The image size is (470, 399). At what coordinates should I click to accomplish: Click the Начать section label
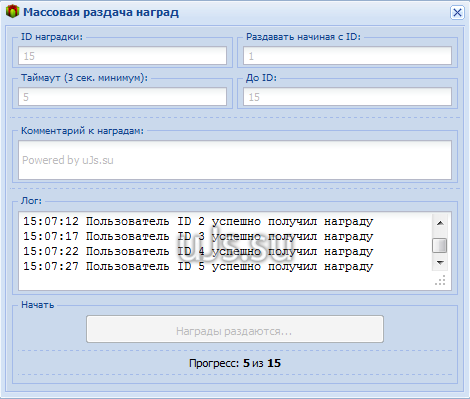pos(38,305)
